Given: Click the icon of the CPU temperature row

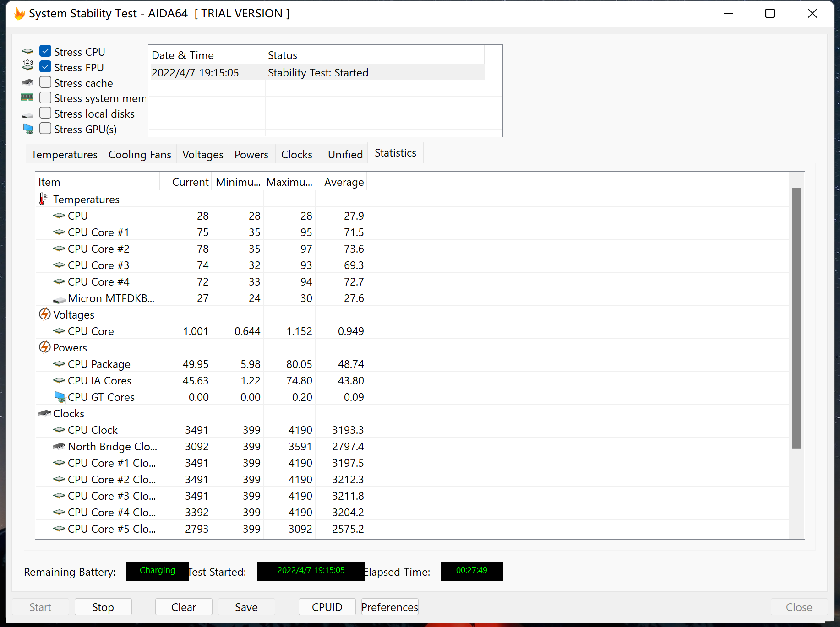Looking at the screenshot, I should (x=59, y=215).
